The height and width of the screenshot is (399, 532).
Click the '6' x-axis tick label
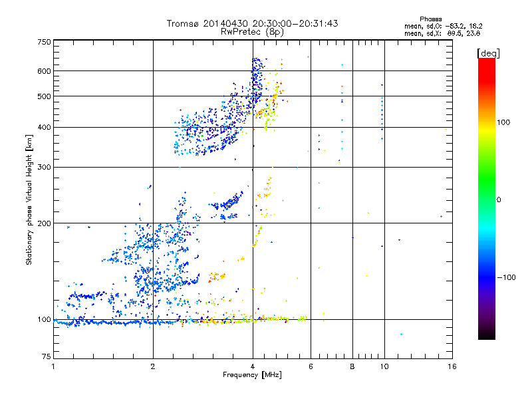[311, 366]
